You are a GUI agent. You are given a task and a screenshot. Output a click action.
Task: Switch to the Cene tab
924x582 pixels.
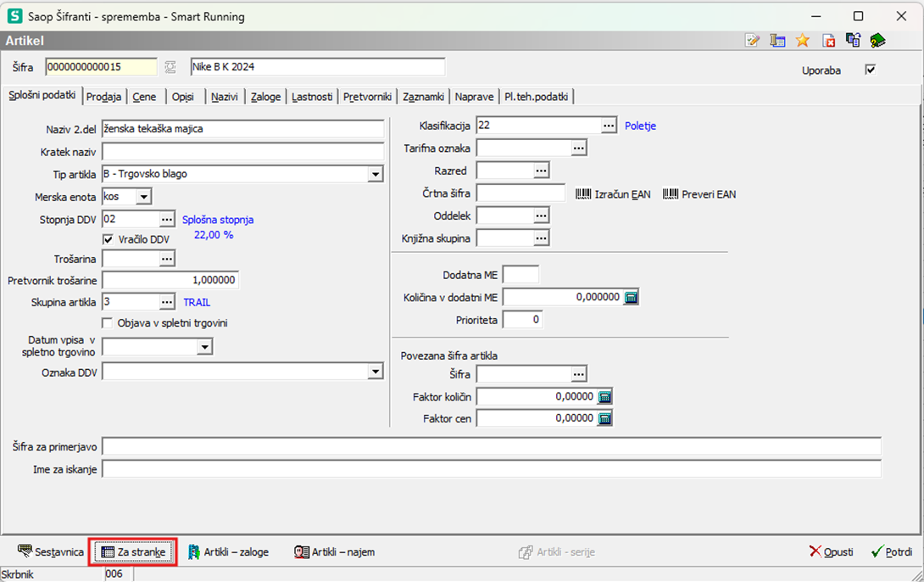point(144,97)
